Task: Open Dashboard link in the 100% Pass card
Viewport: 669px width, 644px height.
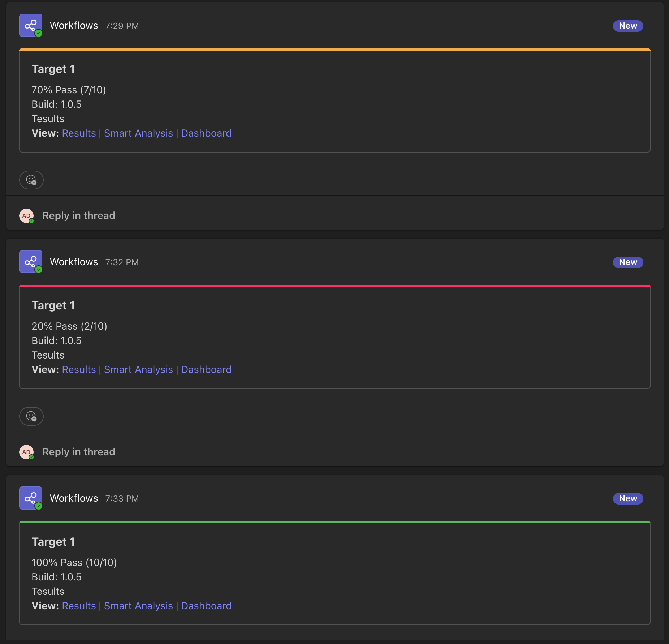Action: tap(206, 606)
